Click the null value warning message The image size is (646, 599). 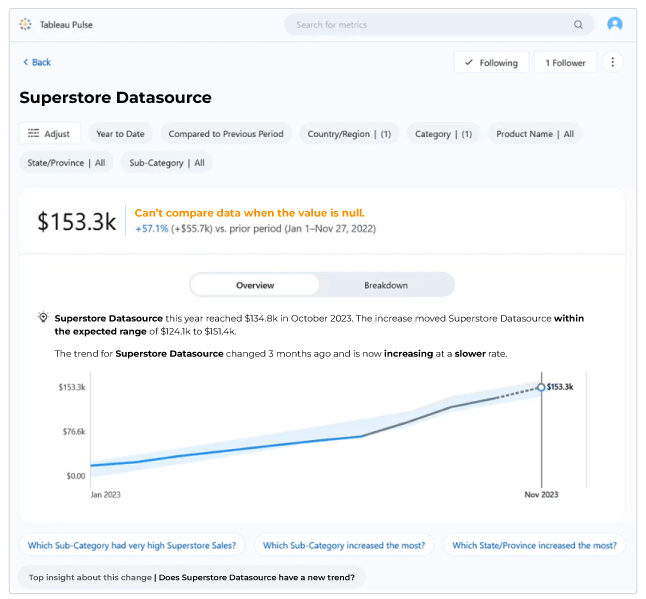click(250, 213)
